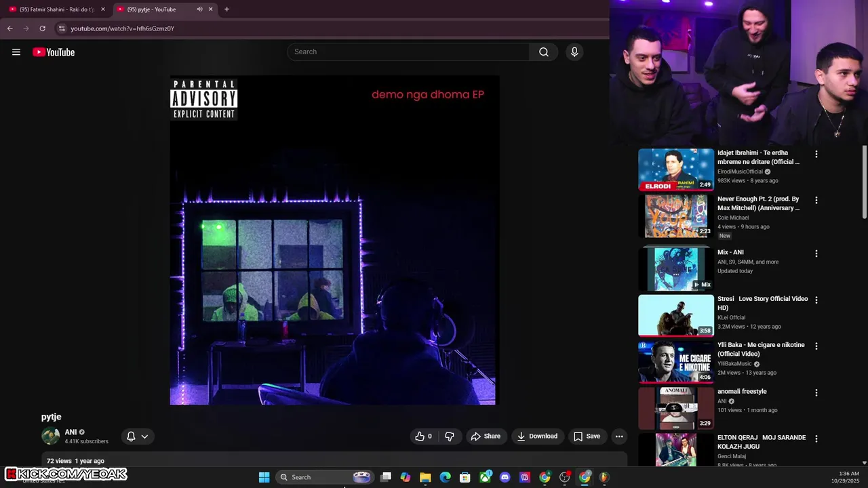Visit the ElrodiMusicOfficial channel
The height and width of the screenshot is (488, 868).
point(740,171)
